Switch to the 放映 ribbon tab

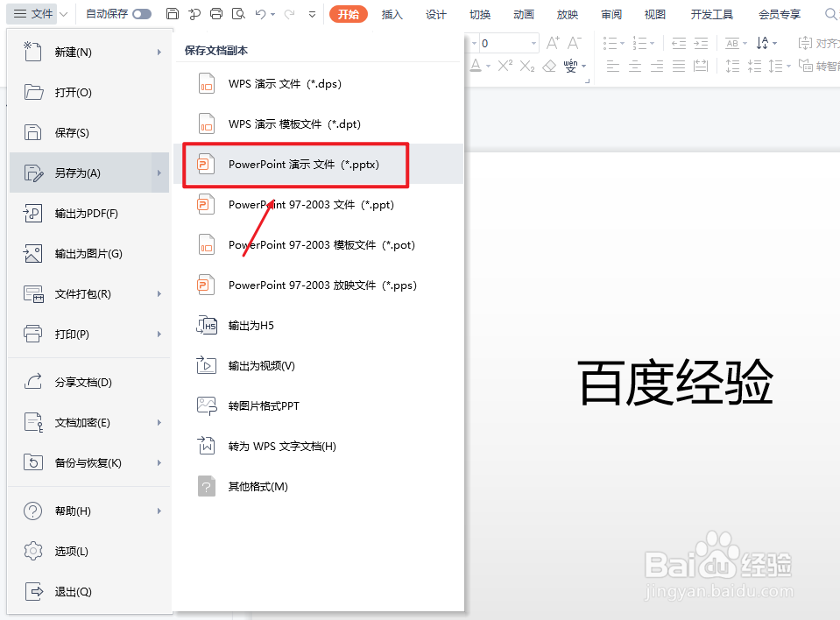(568, 15)
